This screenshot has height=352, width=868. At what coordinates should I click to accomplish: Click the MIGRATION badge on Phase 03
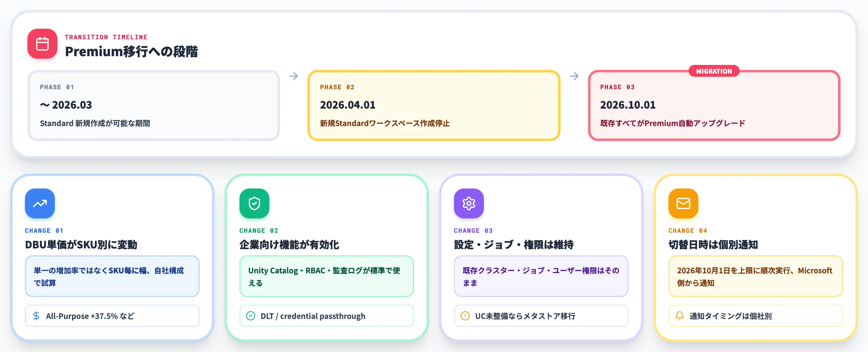click(x=714, y=71)
